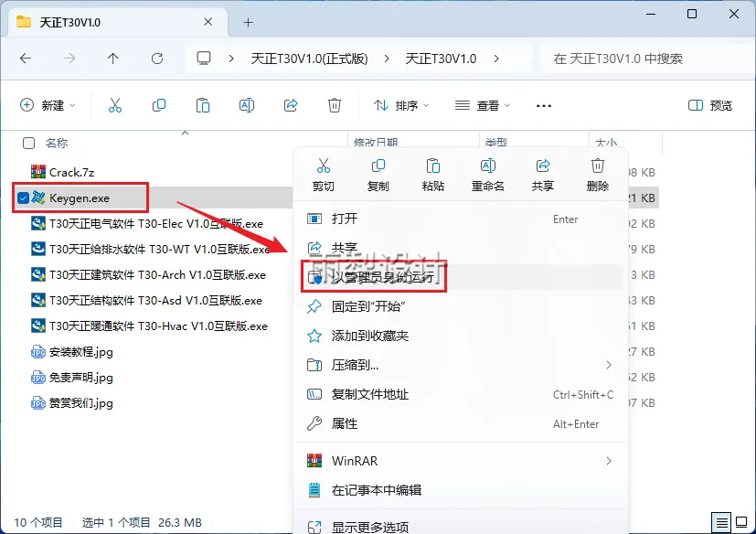Choose 复制文件地址 in context menu
Viewport: 756px width, 534px height.
pos(462,395)
